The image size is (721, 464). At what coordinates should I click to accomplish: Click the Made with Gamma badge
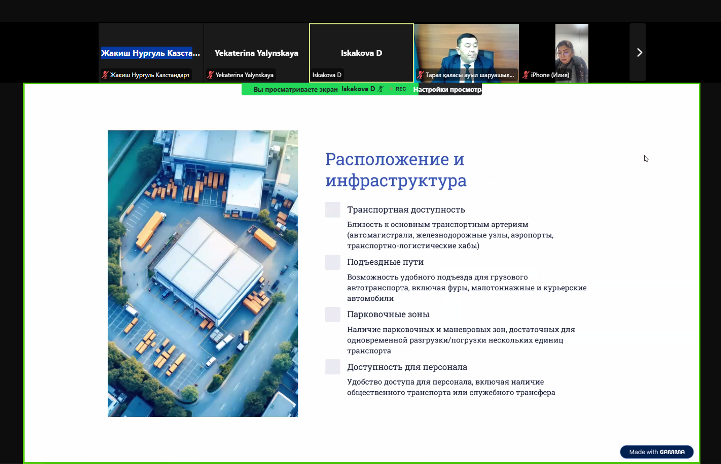(657, 452)
